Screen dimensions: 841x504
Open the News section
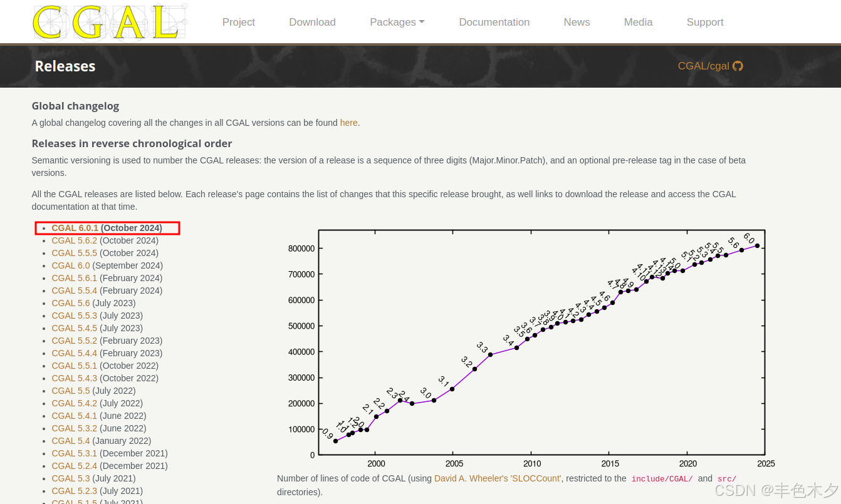click(x=577, y=22)
